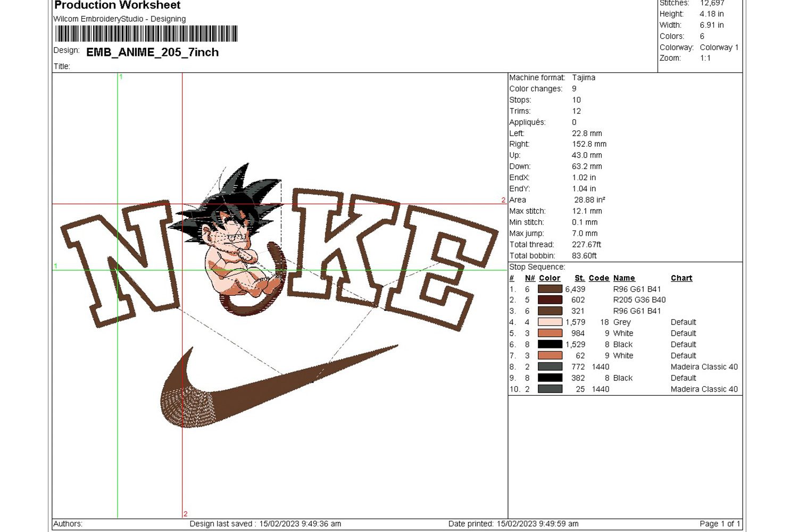Click the dark grey swatch in row 8

point(550,367)
